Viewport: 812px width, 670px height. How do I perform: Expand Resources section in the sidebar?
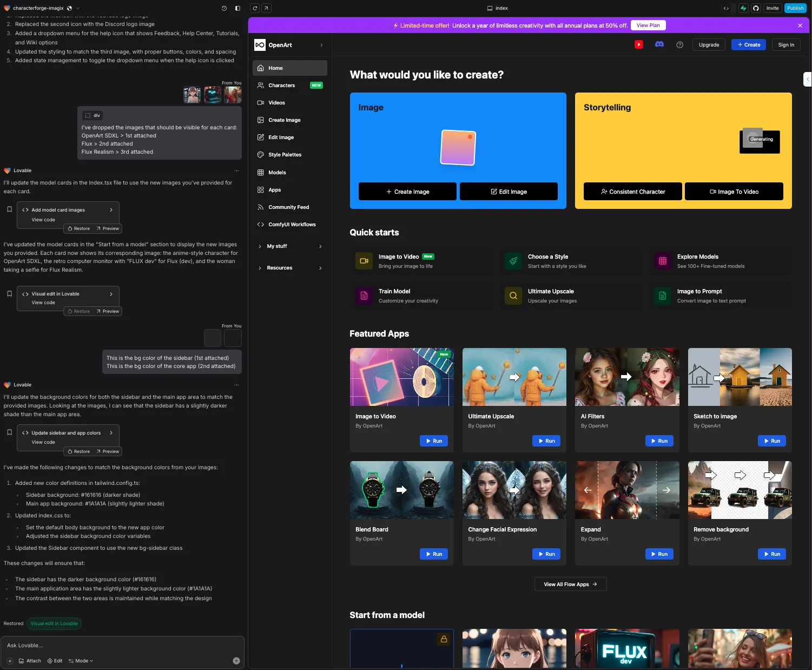(290, 268)
